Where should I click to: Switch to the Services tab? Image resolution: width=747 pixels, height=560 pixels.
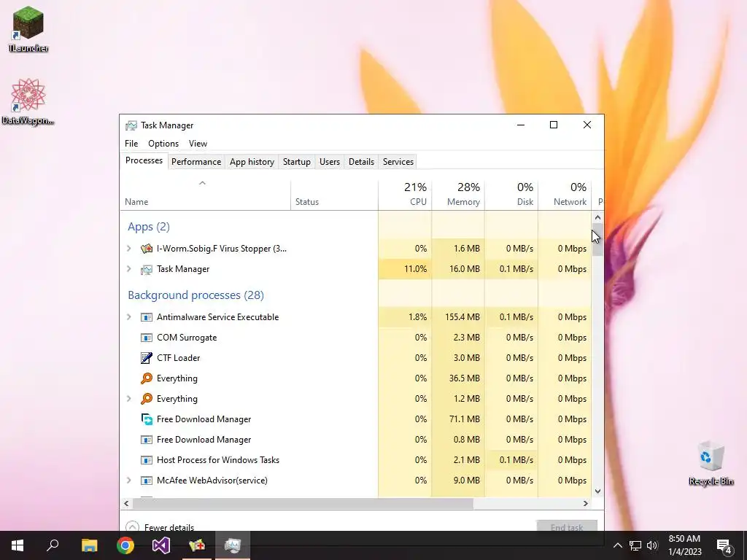coord(398,162)
